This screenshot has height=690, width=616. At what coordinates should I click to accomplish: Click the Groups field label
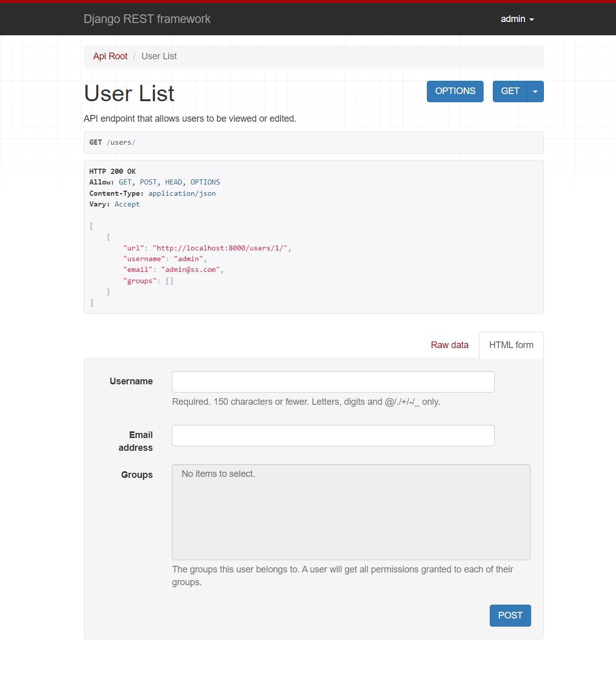coord(137,475)
